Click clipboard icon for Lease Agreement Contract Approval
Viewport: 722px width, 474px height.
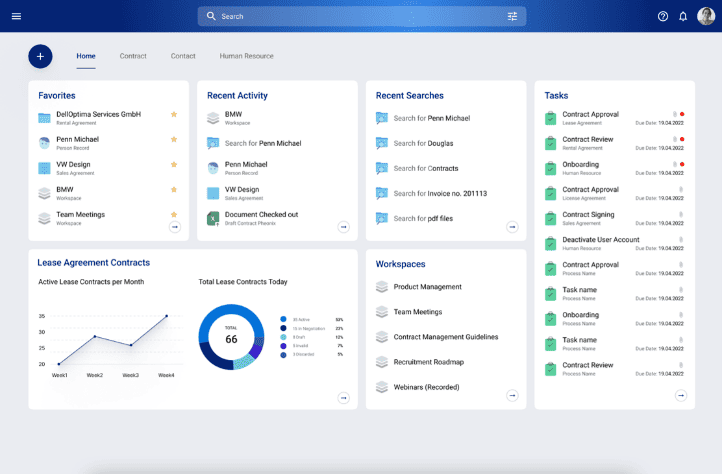coord(550,118)
